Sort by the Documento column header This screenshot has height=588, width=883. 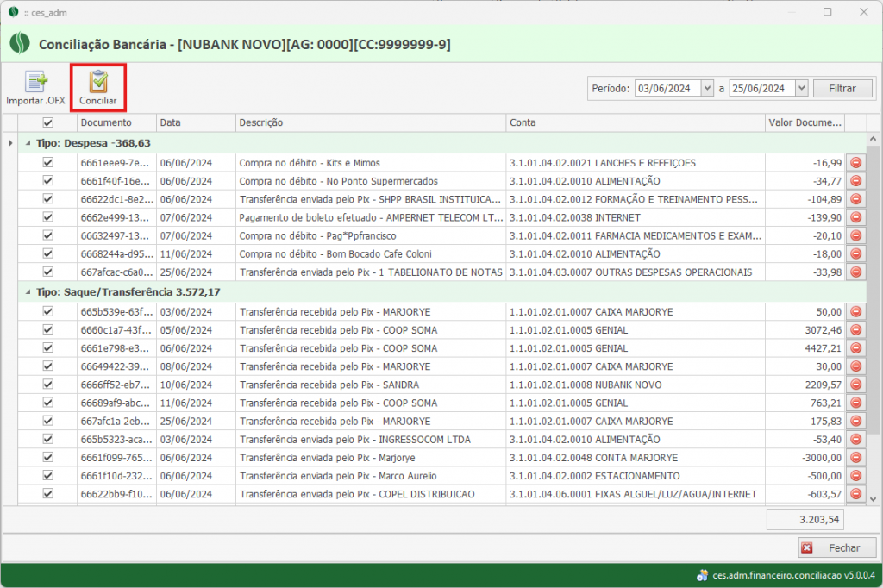click(116, 122)
